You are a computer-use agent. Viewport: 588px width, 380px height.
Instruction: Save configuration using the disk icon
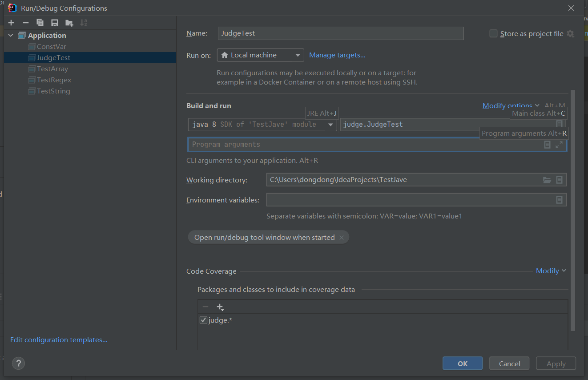pyautogui.click(x=55, y=23)
